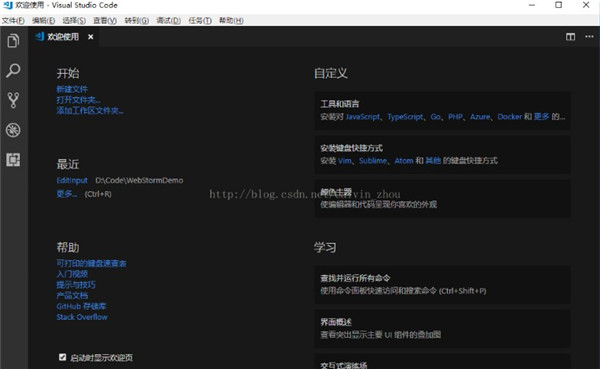
Task: Open the 文件(F) menu
Action: (13, 20)
